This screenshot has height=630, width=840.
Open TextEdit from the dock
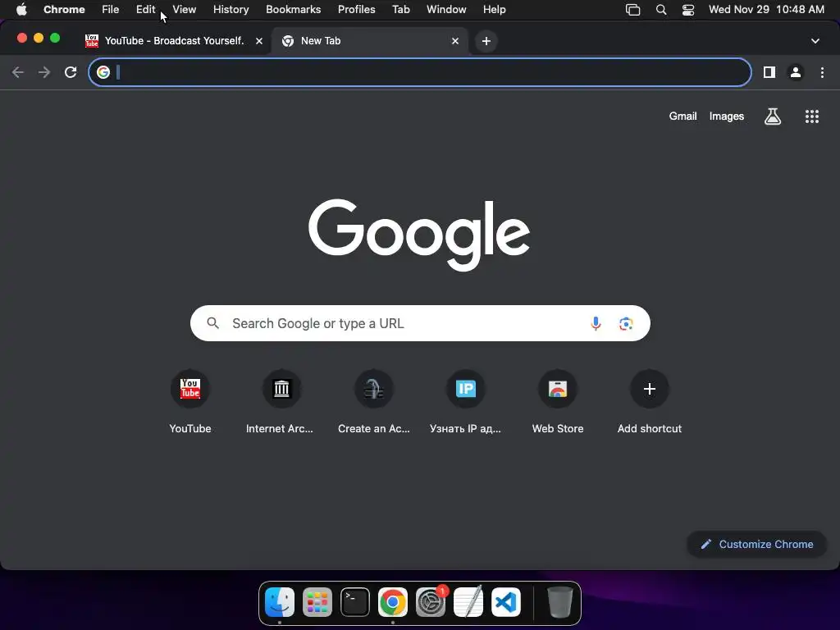[x=468, y=602]
